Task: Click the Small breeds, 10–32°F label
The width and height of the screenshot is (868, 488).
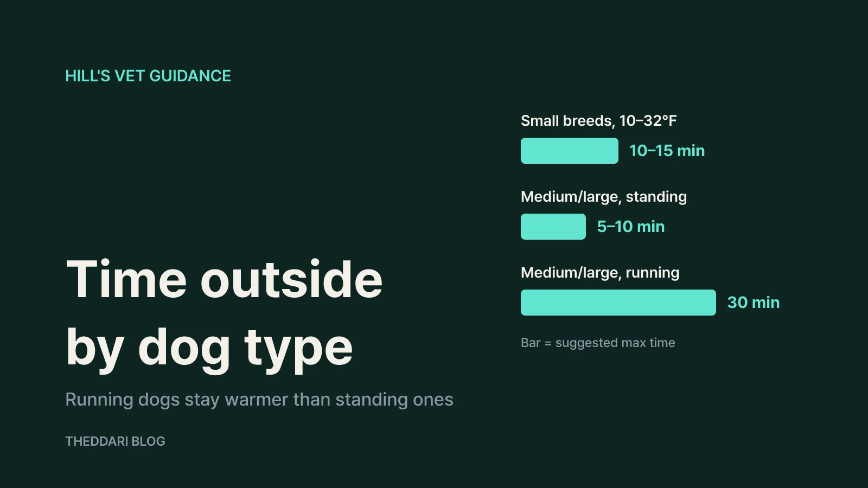Action: [x=599, y=120]
